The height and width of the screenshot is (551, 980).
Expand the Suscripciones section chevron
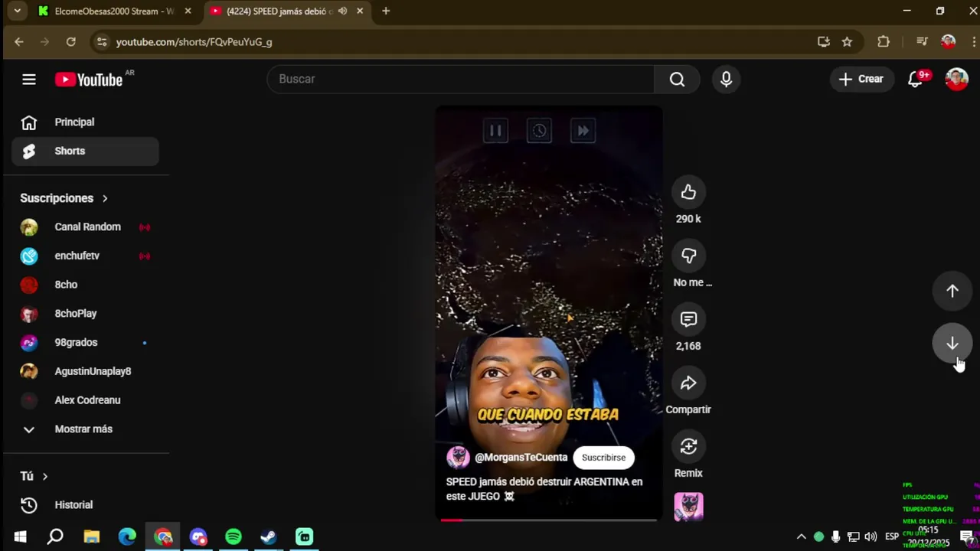point(105,198)
